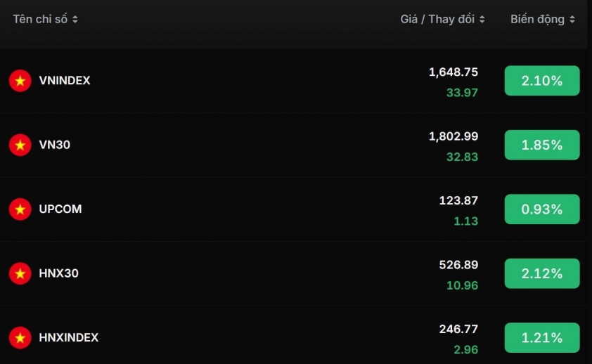Viewport: 592px width, 364px height.
Task: Open the HNXINDEX index name
Action: [69, 337]
